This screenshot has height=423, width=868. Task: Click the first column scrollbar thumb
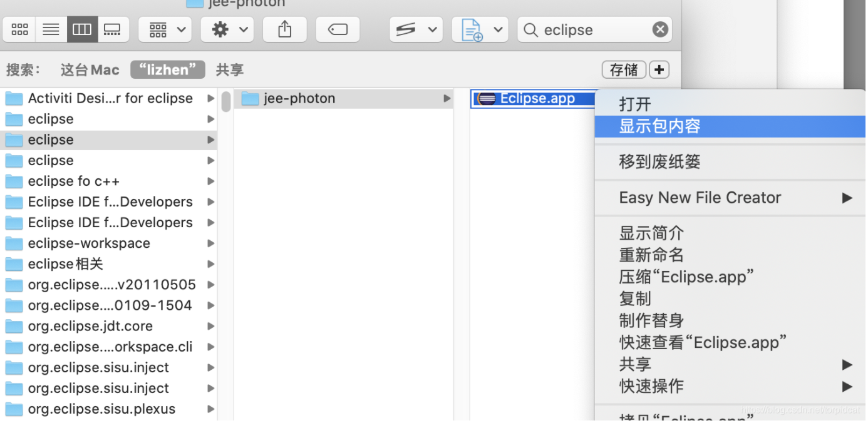point(226,101)
